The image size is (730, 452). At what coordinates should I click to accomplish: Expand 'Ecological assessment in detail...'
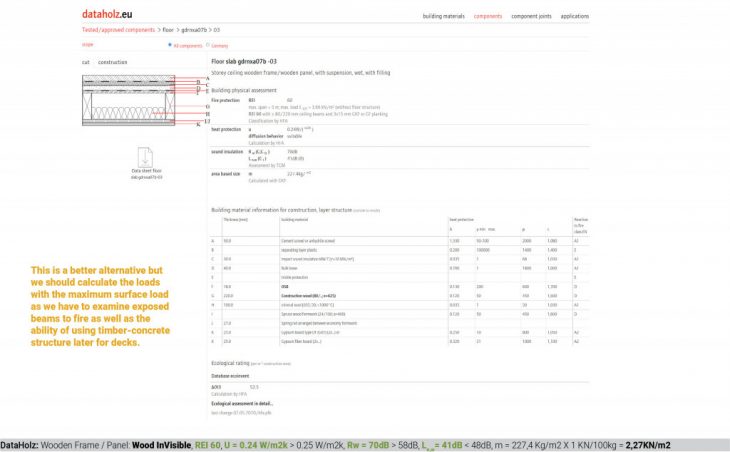click(x=244, y=403)
